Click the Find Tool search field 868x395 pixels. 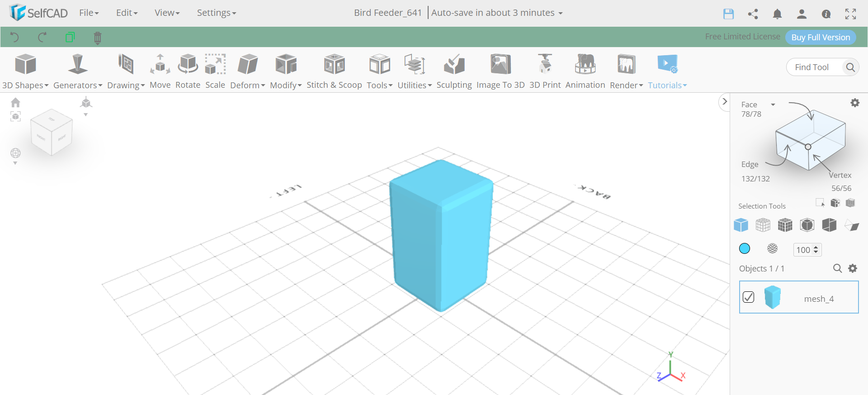point(815,67)
